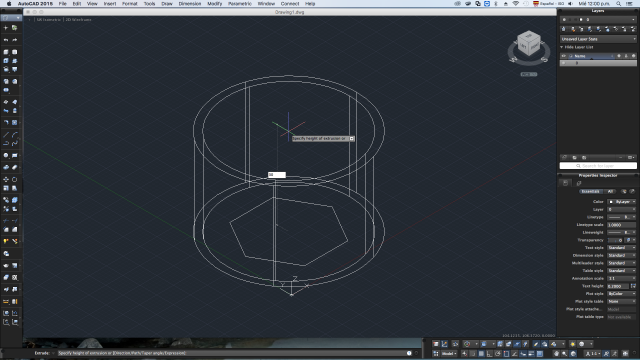
Task: Click the SE Isometric viewport label
Action: 49,20
